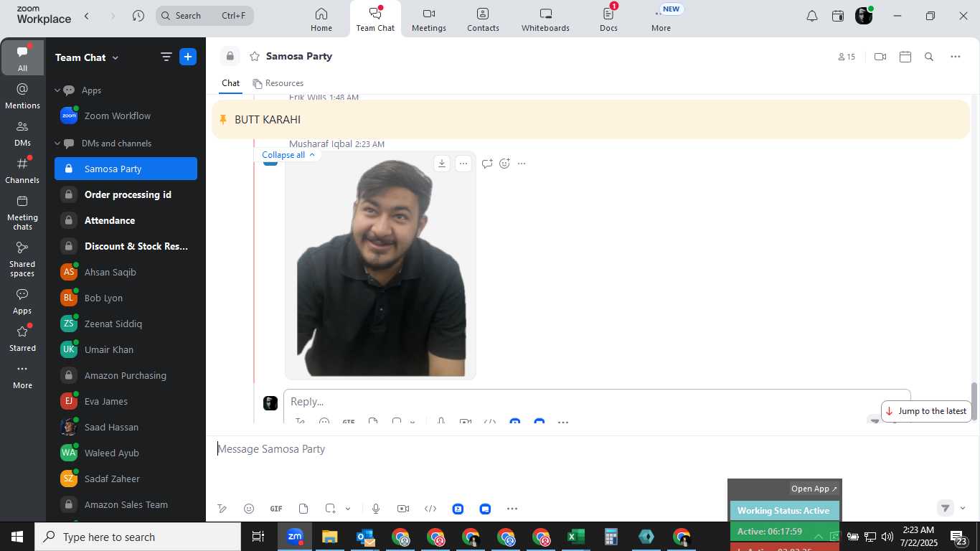Go to the Home tab
The width and height of the screenshot is (980, 551).
[x=321, y=19]
